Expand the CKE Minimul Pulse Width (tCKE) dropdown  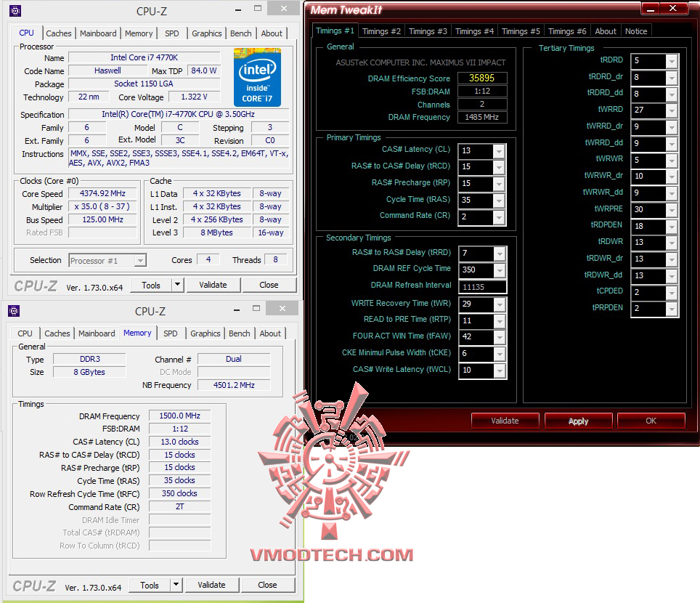[500, 355]
